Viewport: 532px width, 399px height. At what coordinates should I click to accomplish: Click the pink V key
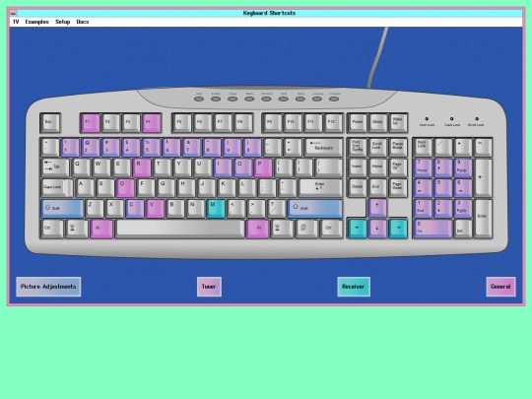[x=155, y=208]
